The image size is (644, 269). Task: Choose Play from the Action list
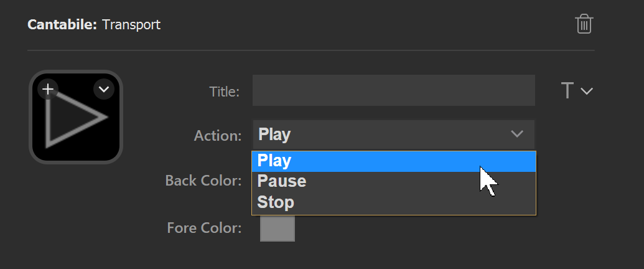click(x=393, y=161)
